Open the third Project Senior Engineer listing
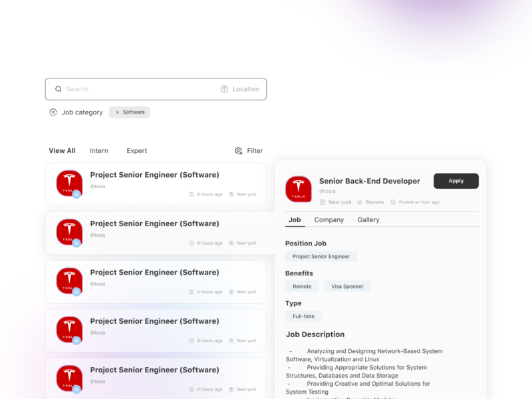Screen dimensions: 532x399 pyautogui.click(x=156, y=282)
